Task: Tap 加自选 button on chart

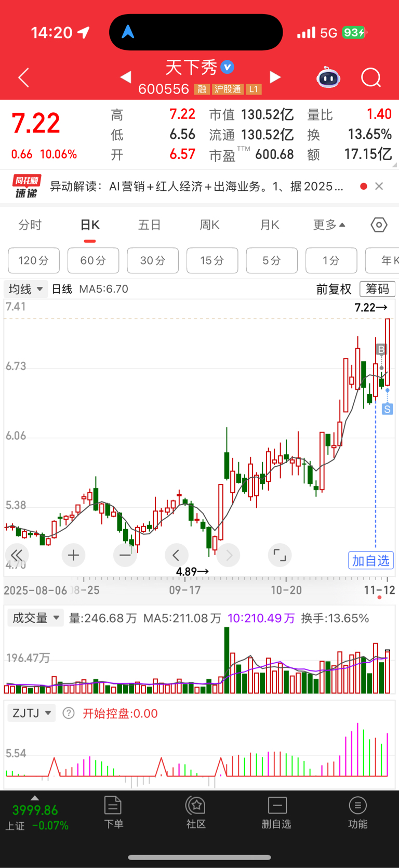Action: point(371,560)
